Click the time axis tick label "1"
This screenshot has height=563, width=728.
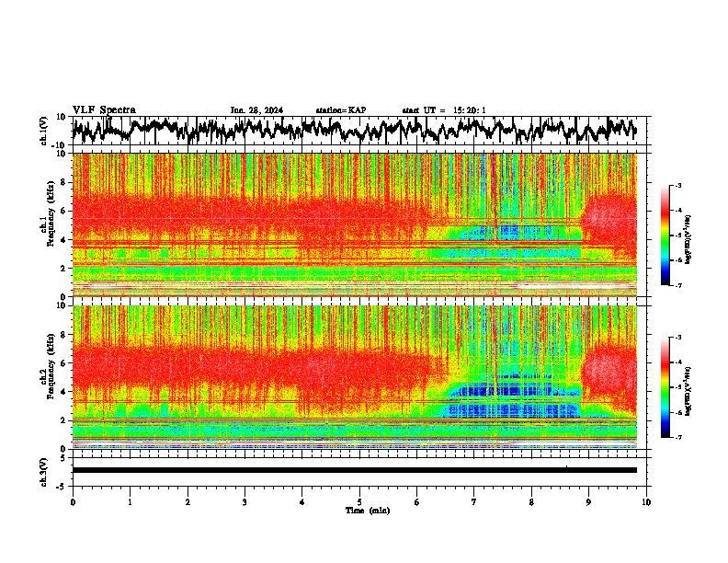coord(130,502)
